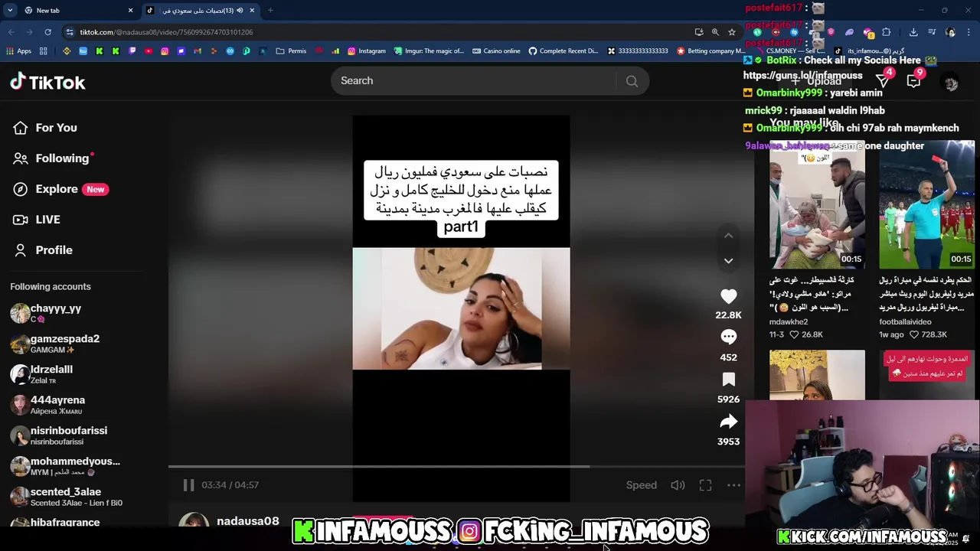Go back in browser history

pos(11,32)
